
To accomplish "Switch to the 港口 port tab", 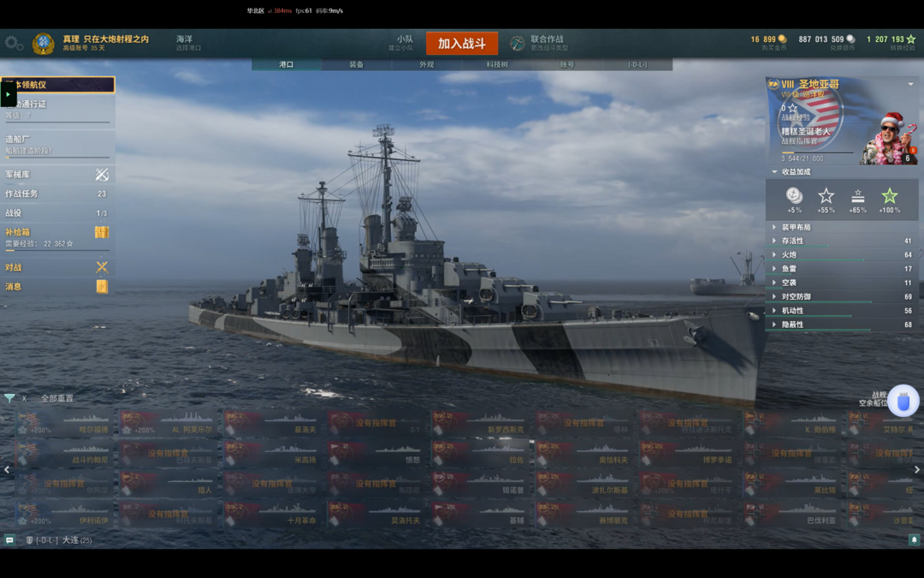I will pos(287,64).
